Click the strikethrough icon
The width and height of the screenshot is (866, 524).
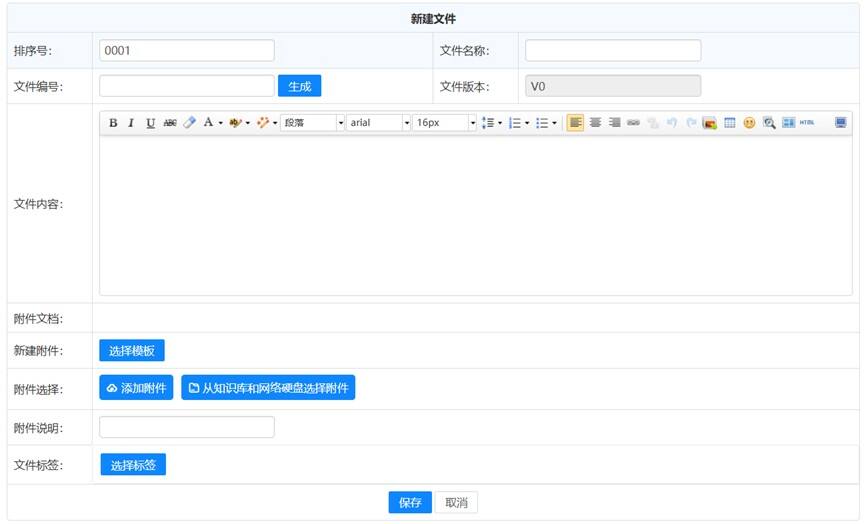coord(169,122)
